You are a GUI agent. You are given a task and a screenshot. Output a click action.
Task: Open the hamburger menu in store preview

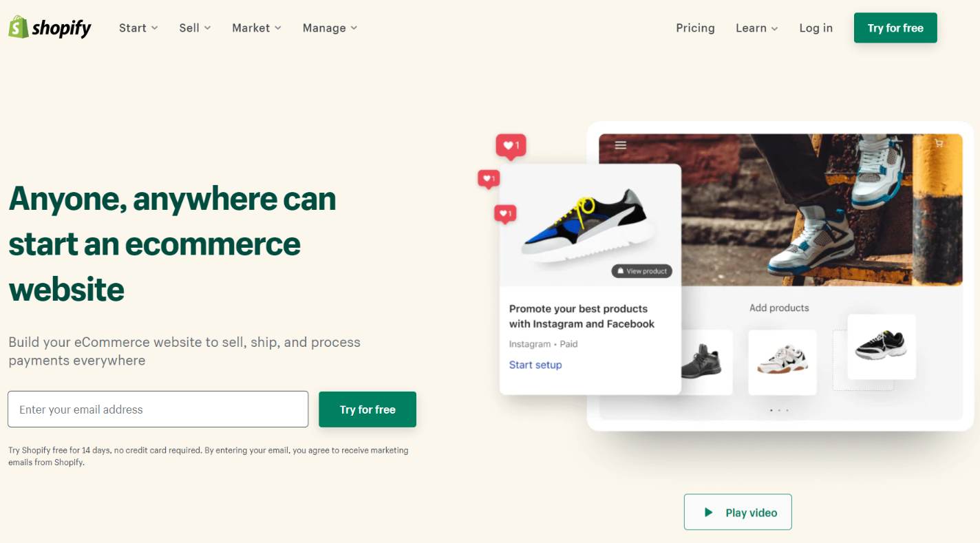click(620, 145)
